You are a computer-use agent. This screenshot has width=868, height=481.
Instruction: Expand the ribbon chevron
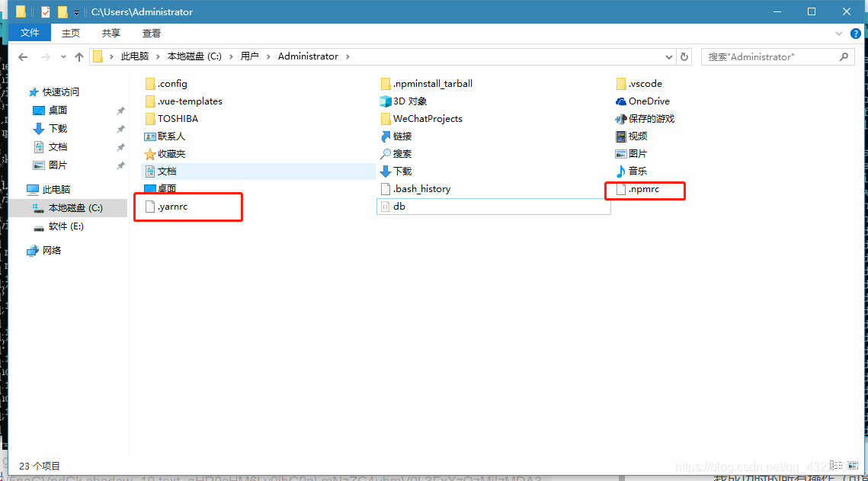click(x=839, y=34)
